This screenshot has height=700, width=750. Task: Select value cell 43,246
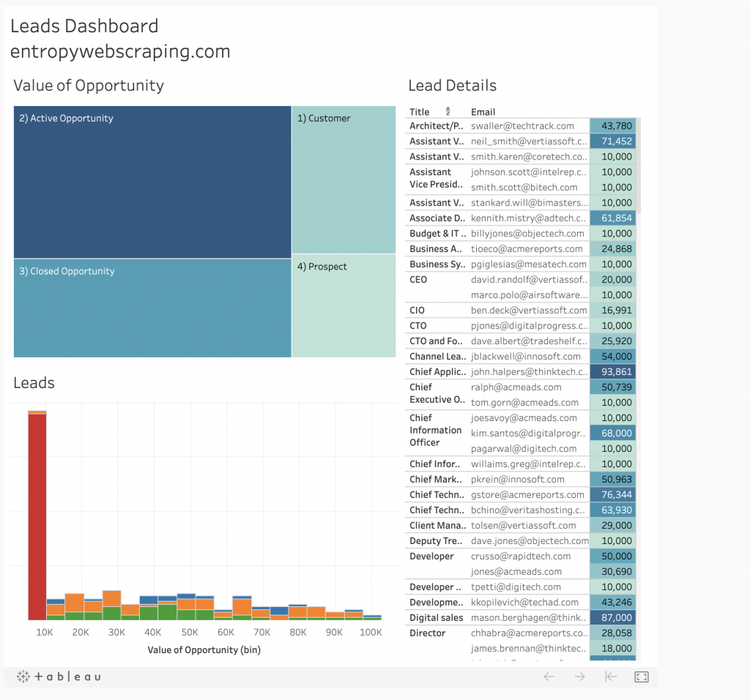[613, 602]
